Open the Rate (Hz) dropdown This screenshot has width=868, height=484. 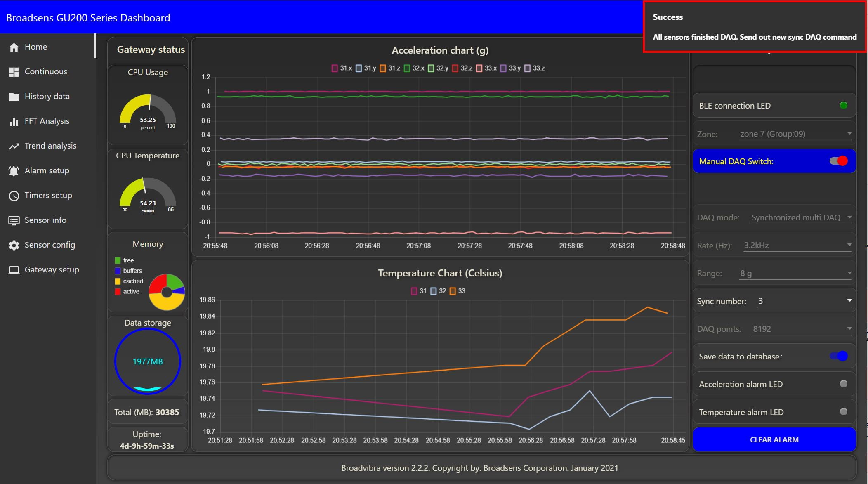(797, 245)
